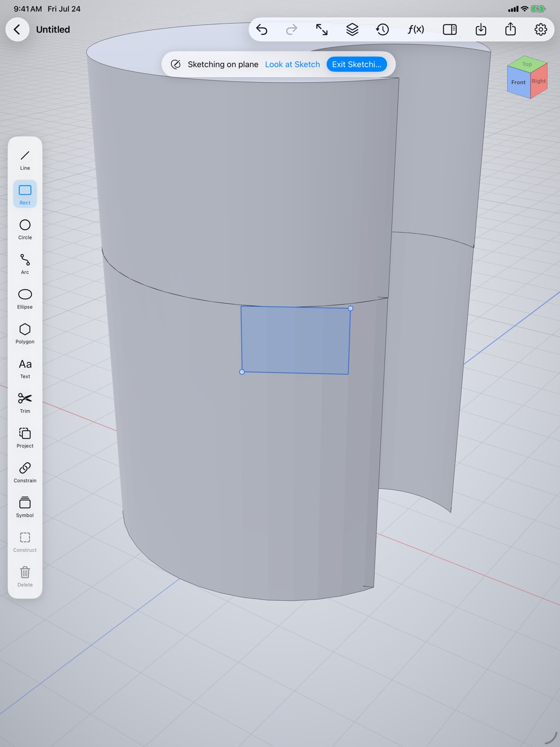Open the f(x) variables panel
Image resolution: width=560 pixels, height=747 pixels.
coord(416,29)
